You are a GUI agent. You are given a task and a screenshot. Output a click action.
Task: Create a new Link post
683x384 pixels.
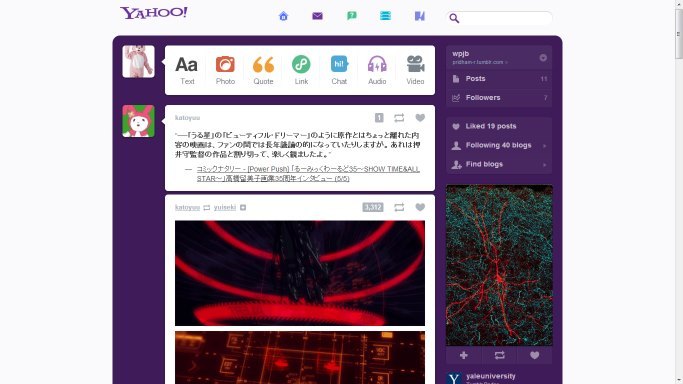click(x=301, y=70)
